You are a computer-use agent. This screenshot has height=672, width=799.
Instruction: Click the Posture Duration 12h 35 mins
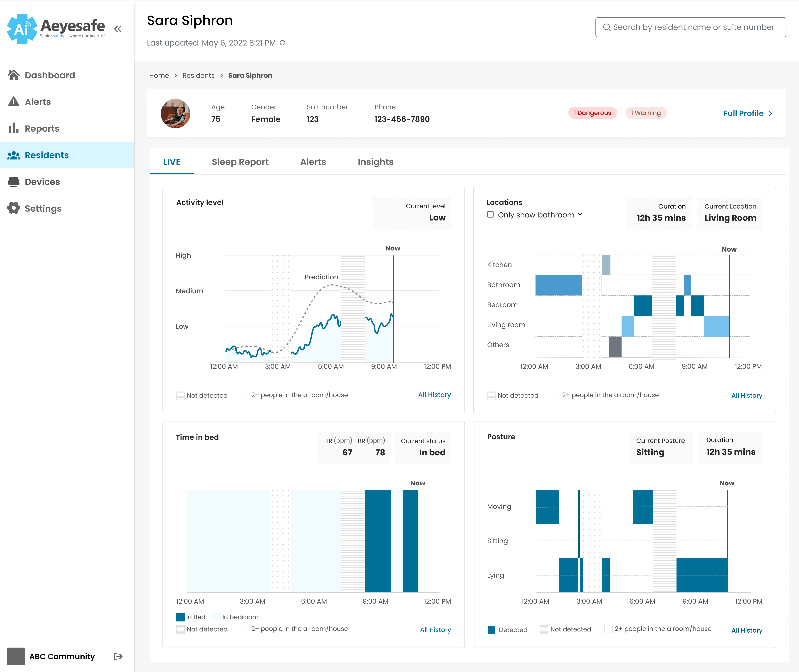(x=731, y=452)
